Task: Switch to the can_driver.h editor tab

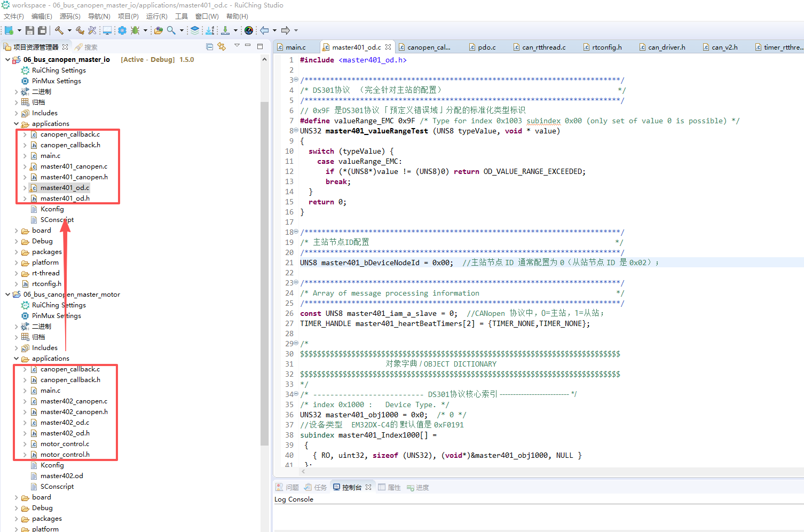Action: pos(666,47)
